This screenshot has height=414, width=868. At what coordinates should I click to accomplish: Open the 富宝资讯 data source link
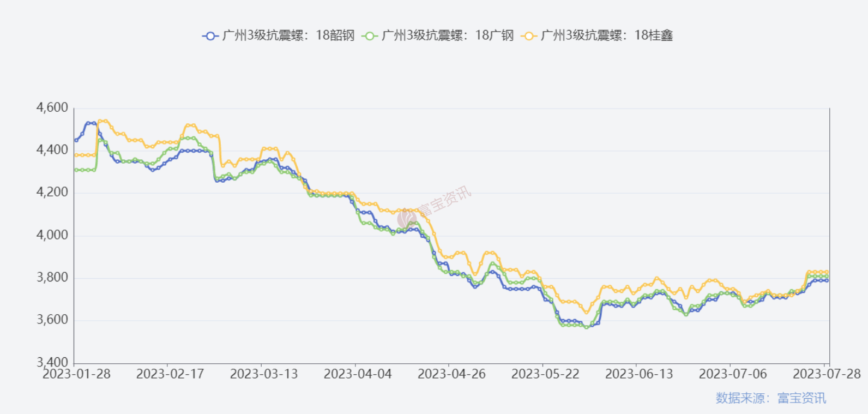coord(801,398)
